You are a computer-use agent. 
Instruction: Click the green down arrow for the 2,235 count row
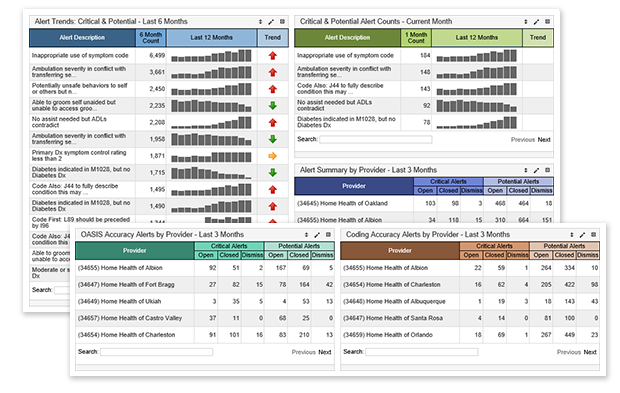click(272, 106)
